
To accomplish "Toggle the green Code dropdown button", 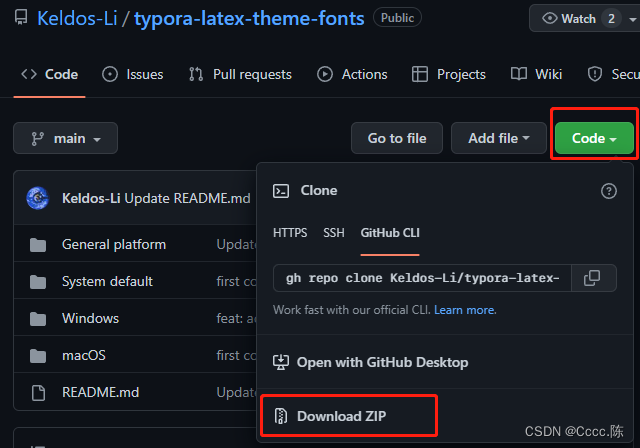I will pyautogui.click(x=594, y=138).
